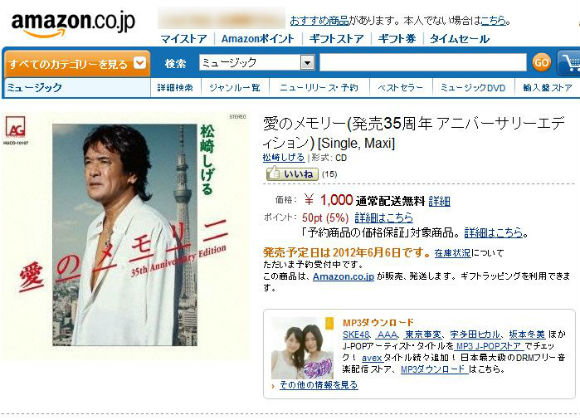Screen dimensions: 580x420
Task: Open ミュージックDVD section
Action: pyautogui.click(x=473, y=88)
